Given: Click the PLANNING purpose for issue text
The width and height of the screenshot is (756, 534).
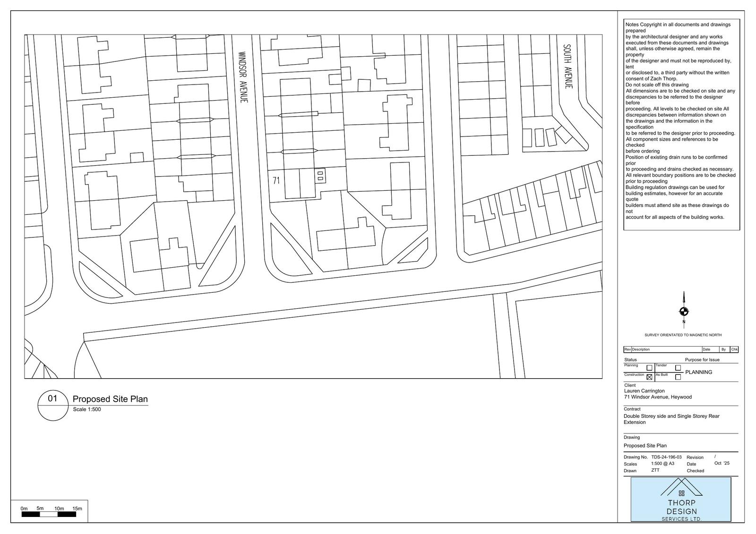Looking at the screenshot, I should click(698, 372).
